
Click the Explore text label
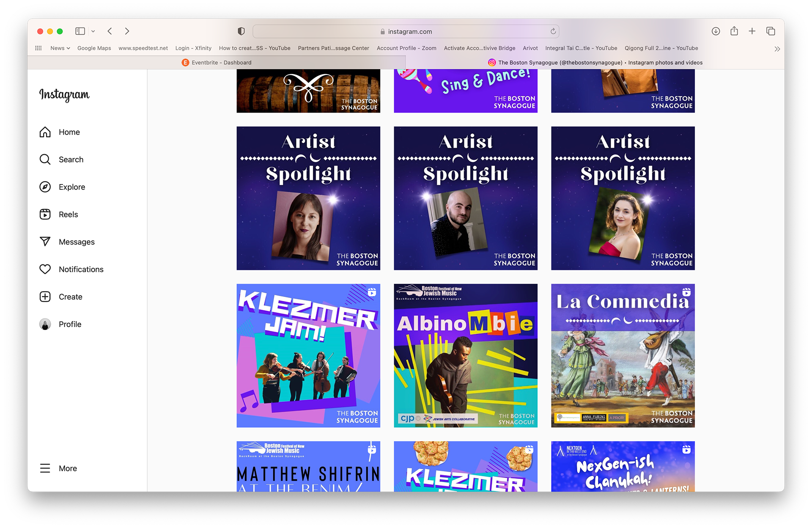tap(72, 187)
